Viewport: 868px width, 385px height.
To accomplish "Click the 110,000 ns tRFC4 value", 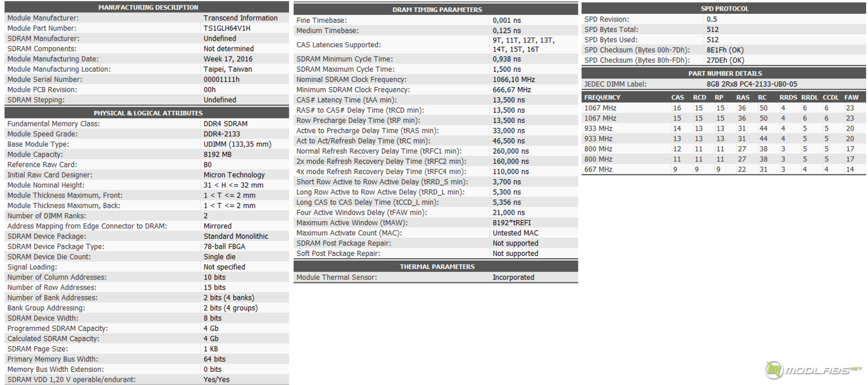I will click(511, 172).
